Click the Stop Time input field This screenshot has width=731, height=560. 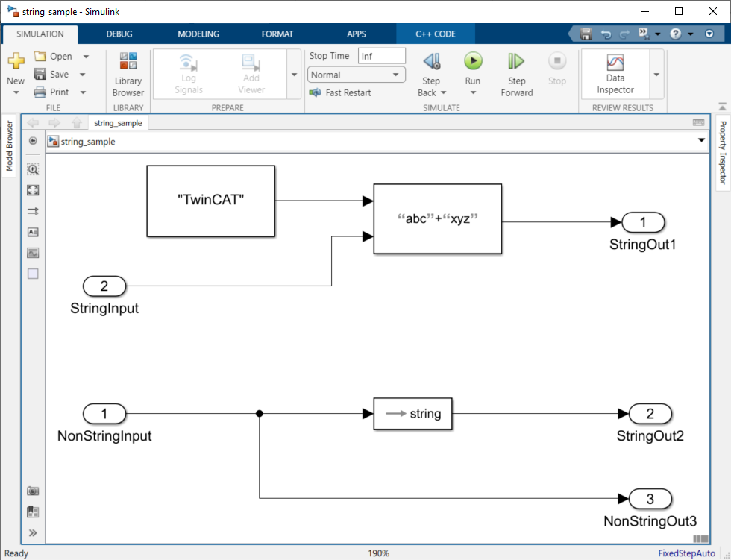click(x=382, y=56)
